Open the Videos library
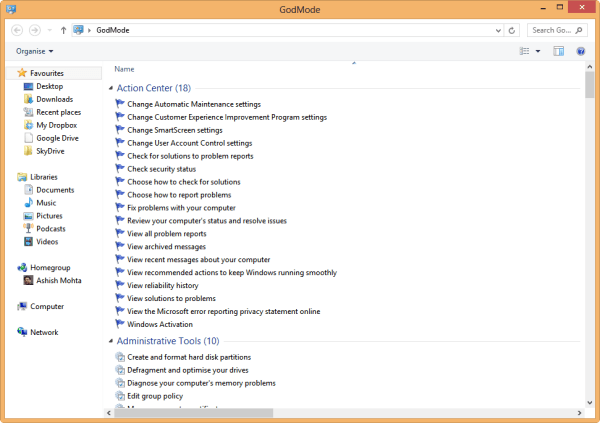The width and height of the screenshot is (600, 423). (x=47, y=242)
